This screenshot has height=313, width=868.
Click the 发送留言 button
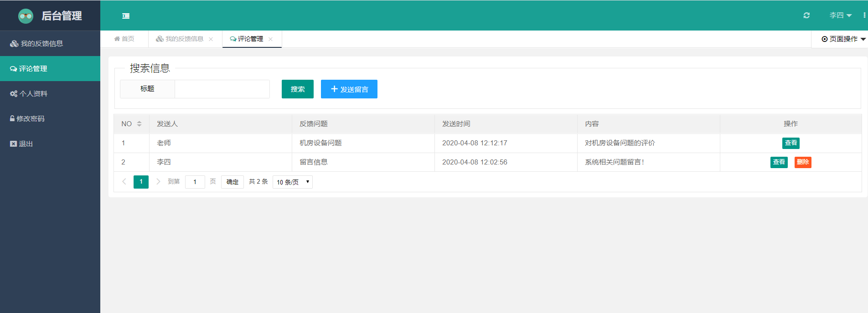[x=349, y=89]
